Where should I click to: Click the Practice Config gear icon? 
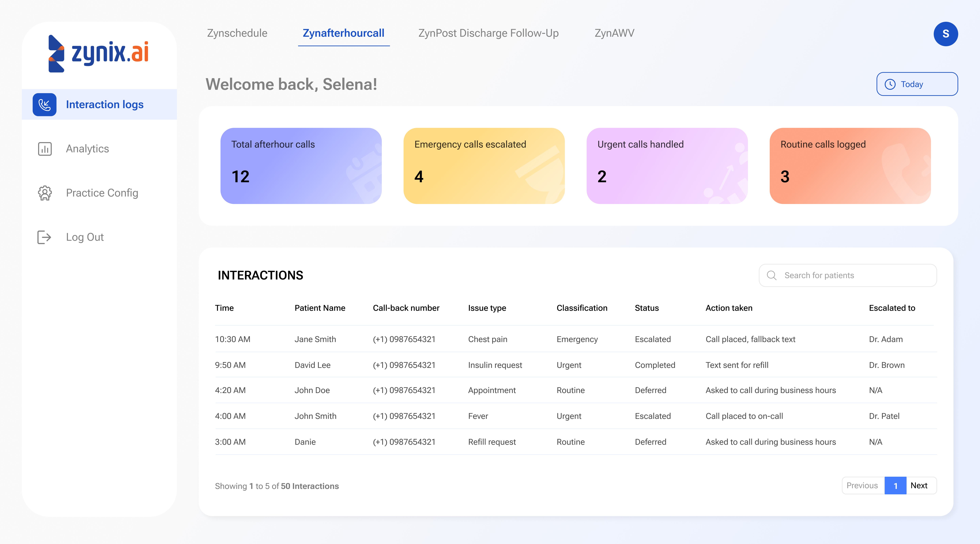(x=45, y=193)
